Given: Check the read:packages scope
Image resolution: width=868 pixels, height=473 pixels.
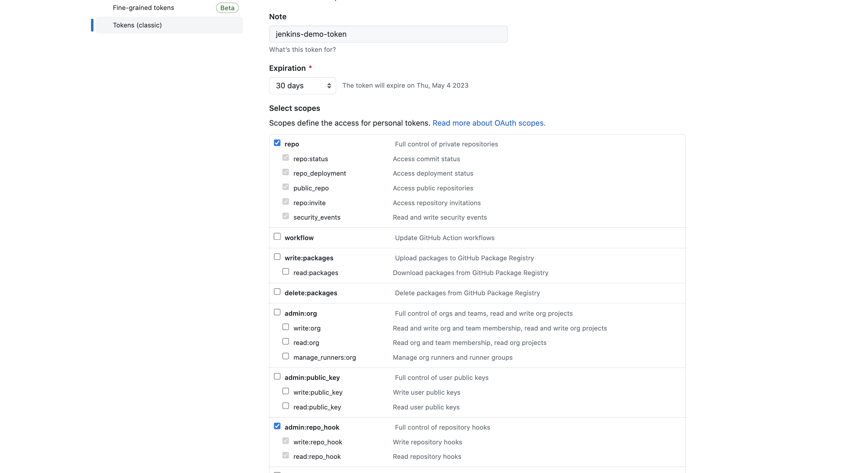Looking at the screenshot, I should click(x=286, y=271).
